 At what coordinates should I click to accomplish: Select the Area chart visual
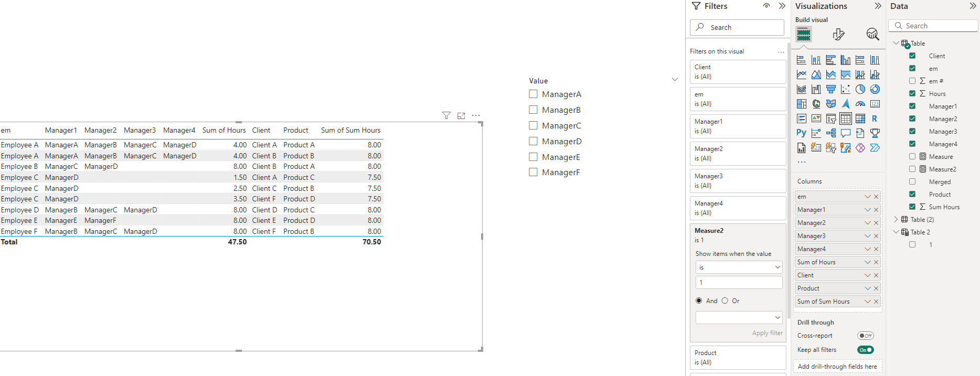tap(816, 74)
